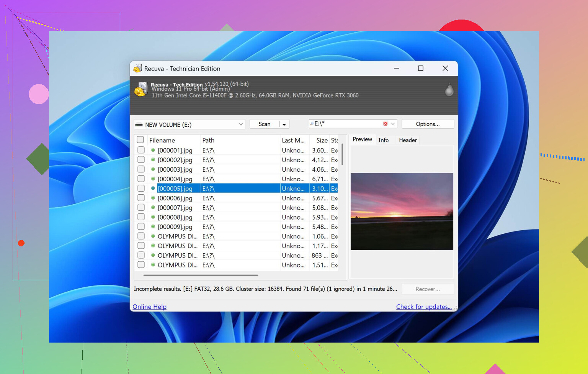Click the Piriform pear icon in header
Screen dimensions: 588x374
tap(449, 90)
